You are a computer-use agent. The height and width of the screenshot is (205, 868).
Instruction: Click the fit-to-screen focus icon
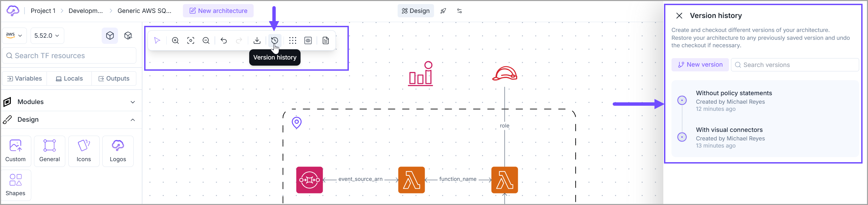coord(191,41)
